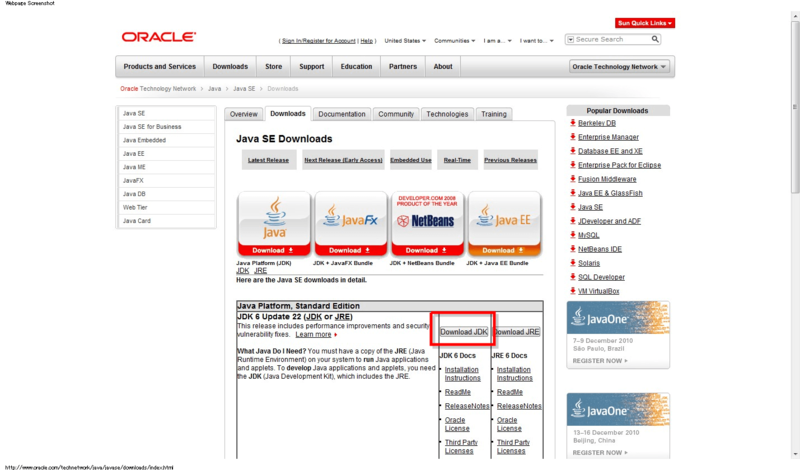Viewport: 800px width, 470px height.
Task: Click the search magnifier icon
Action: tap(655, 39)
